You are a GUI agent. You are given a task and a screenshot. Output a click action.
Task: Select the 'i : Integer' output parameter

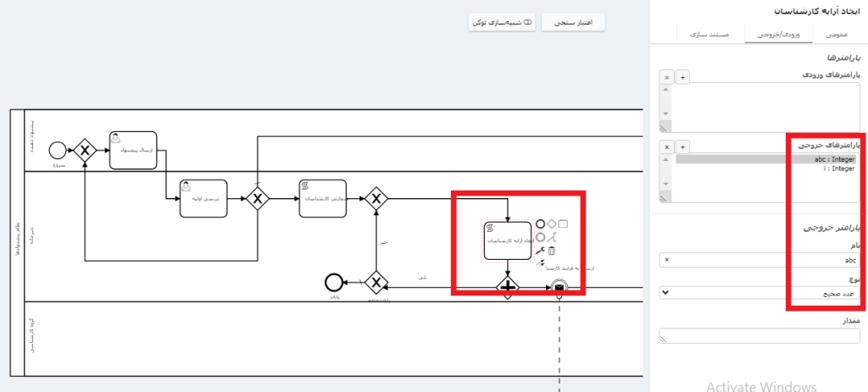coord(838,168)
